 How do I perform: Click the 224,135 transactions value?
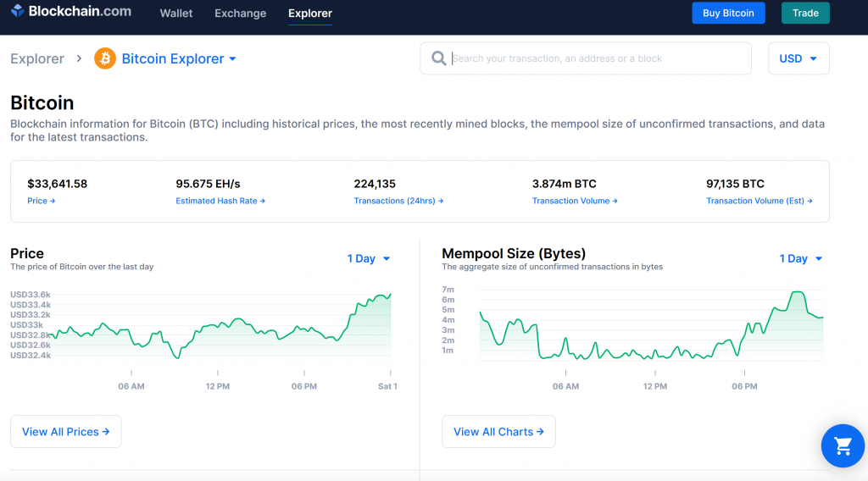coord(375,184)
